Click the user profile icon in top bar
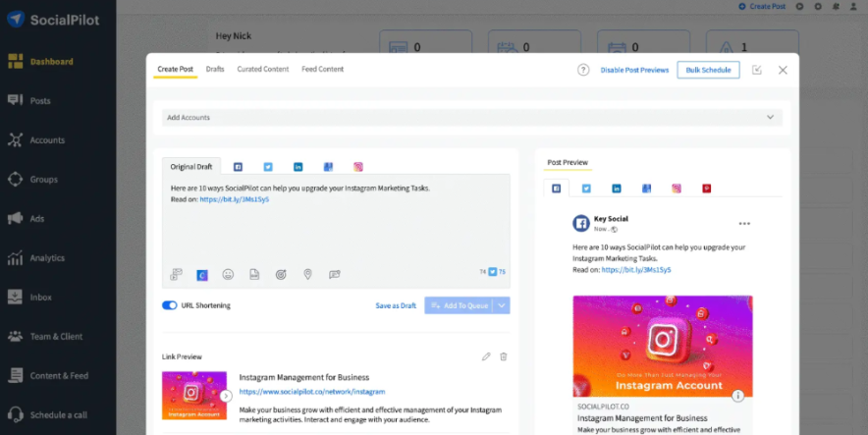Viewport: 868px width, 435px height. 853,6
